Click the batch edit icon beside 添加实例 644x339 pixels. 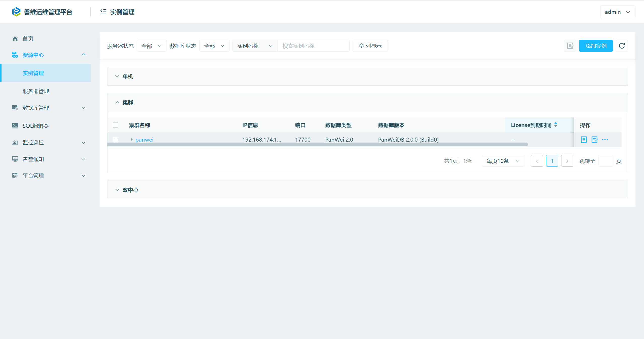(570, 46)
